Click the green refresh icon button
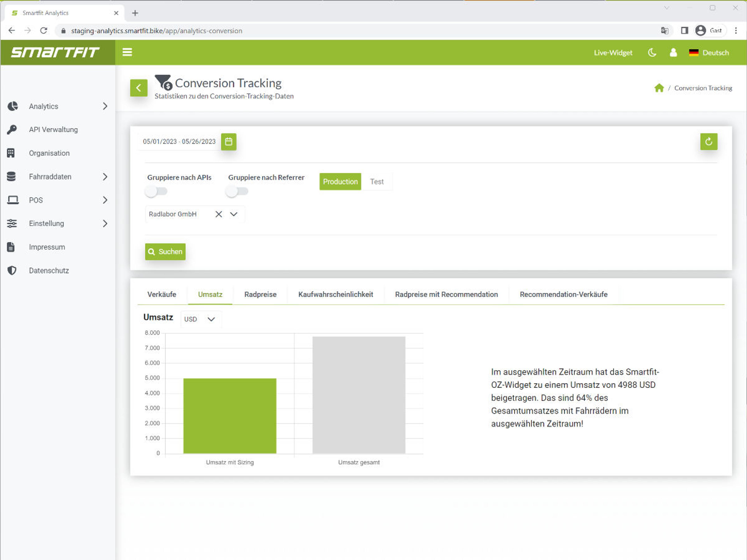This screenshot has height=560, width=747. pyautogui.click(x=708, y=141)
